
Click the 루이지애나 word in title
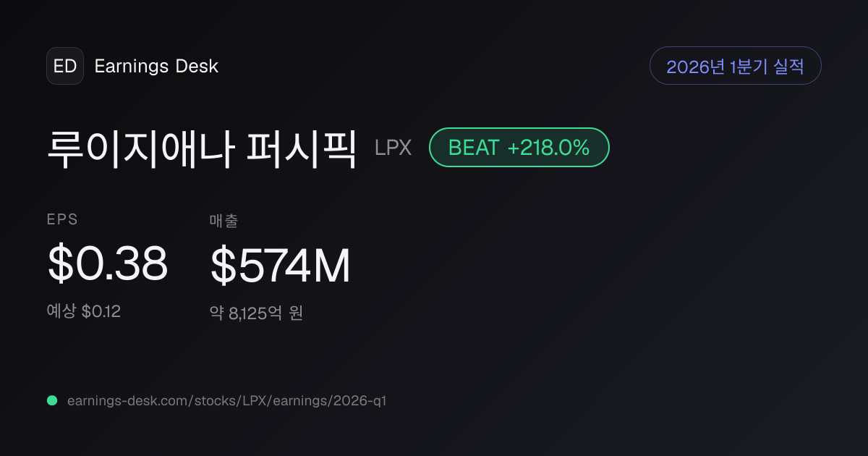(x=140, y=148)
